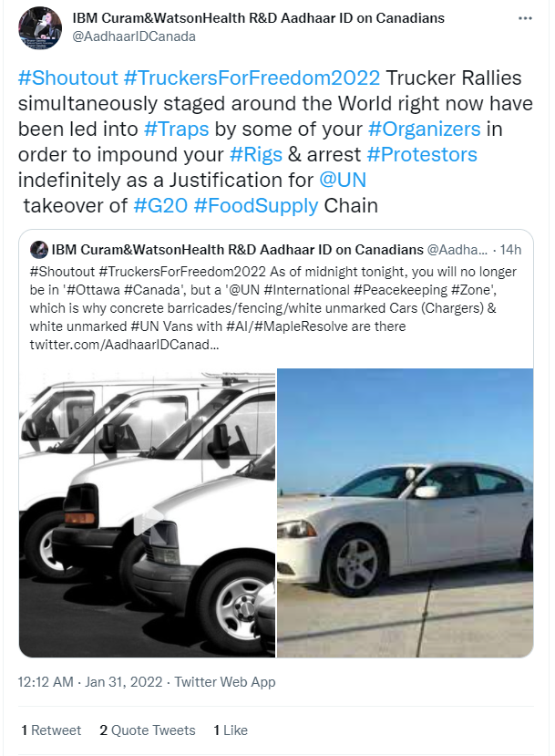The image size is (555, 756).
Task: Open the #Organizers hashtag link
Action: coord(424,129)
